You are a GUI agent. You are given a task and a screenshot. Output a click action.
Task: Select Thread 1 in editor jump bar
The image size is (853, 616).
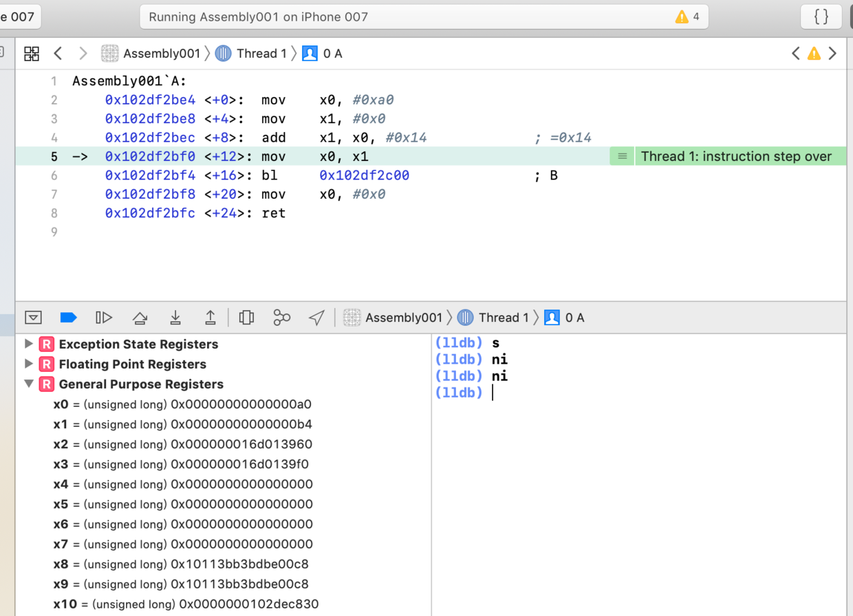point(250,54)
